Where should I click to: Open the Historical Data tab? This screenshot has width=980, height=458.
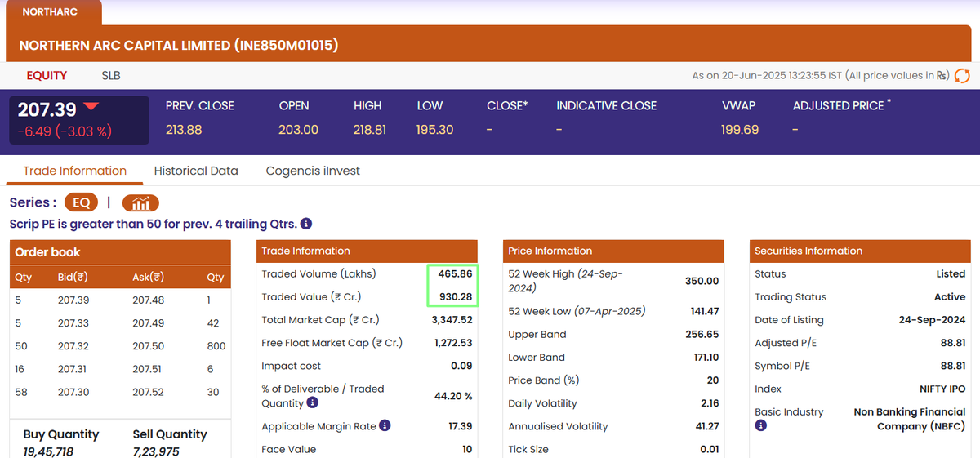(196, 171)
